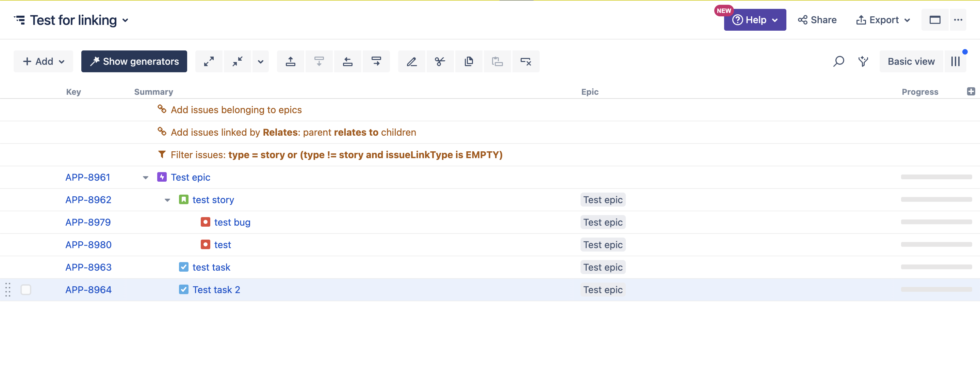Collapse the test story row
The width and height of the screenshot is (980, 379).
pyautogui.click(x=167, y=200)
